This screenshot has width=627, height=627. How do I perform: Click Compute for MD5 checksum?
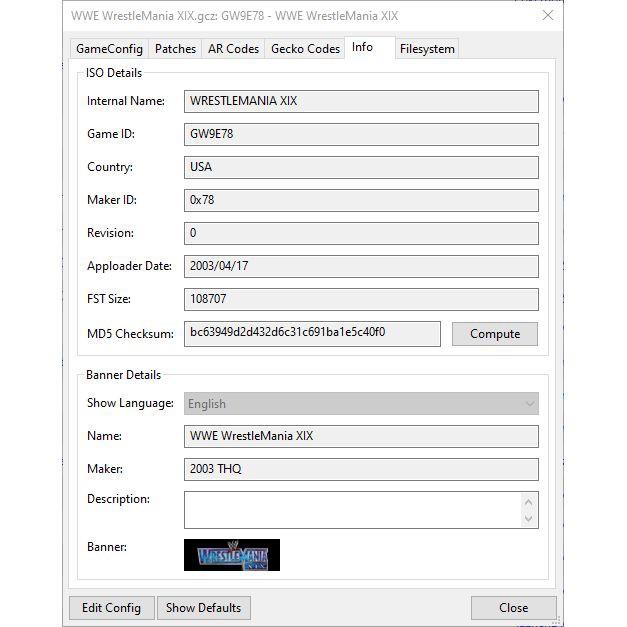[495, 334]
